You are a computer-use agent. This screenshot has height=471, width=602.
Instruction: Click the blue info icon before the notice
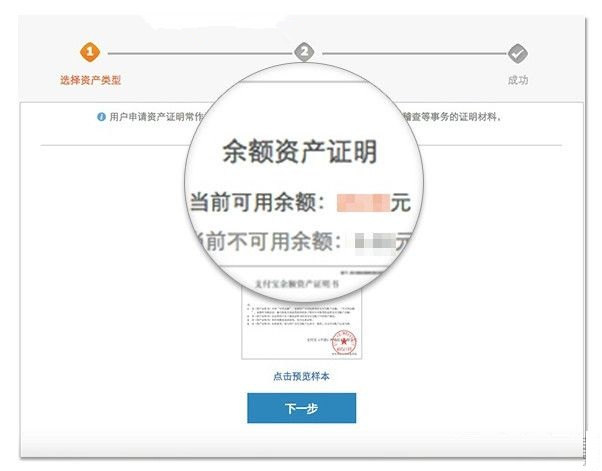tap(101, 117)
